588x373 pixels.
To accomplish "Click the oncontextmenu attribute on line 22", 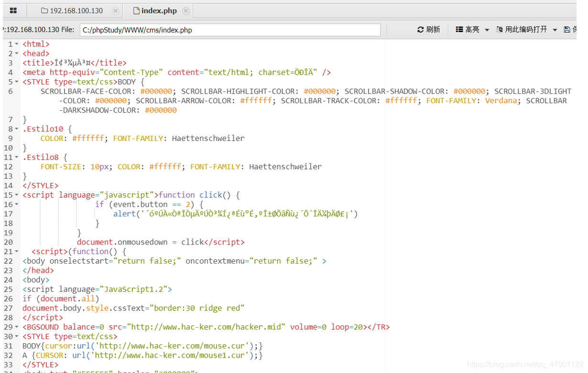I will click(x=215, y=261).
